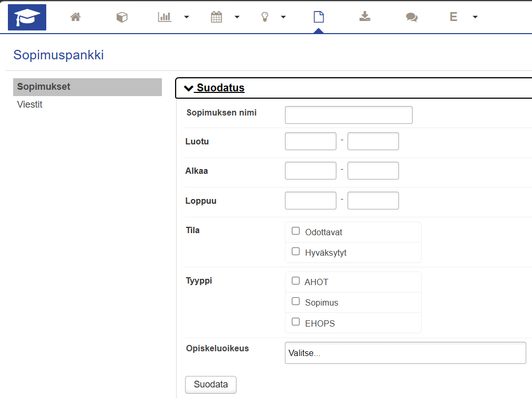
Task: Open the calendar icon
Action: [216, 17]
